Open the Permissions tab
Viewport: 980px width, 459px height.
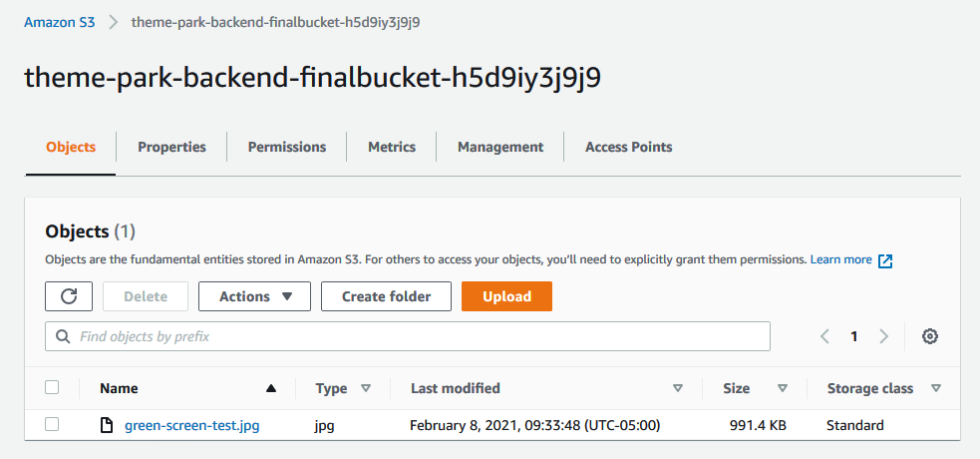(287, 147)
